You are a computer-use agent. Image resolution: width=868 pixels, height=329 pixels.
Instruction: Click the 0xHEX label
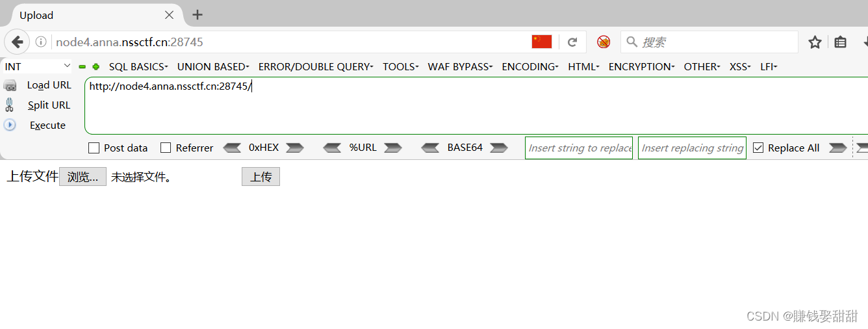[264, 148]
